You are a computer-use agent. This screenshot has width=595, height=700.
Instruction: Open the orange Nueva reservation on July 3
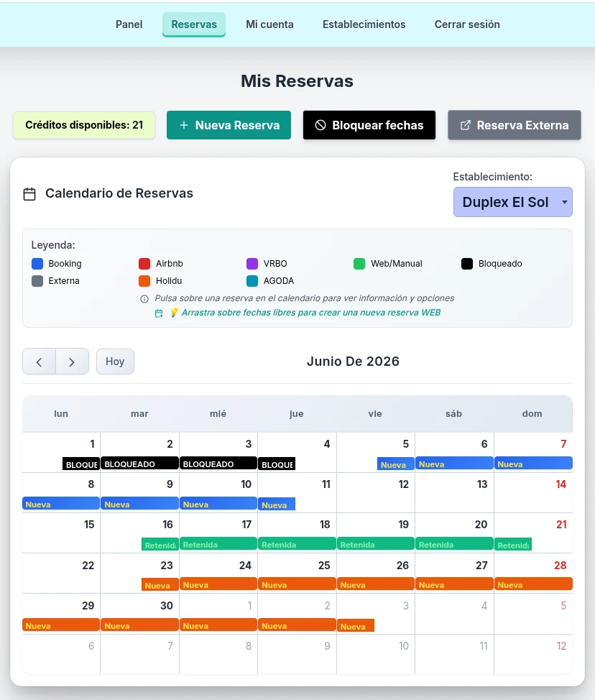(x=356, y=625)
